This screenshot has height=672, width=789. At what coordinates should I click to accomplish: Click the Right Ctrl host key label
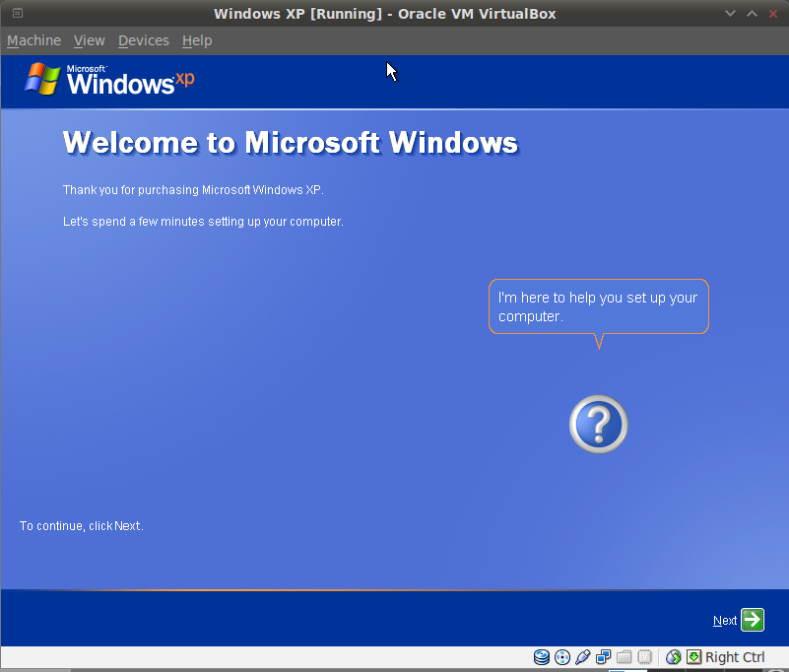click(735, 657)
